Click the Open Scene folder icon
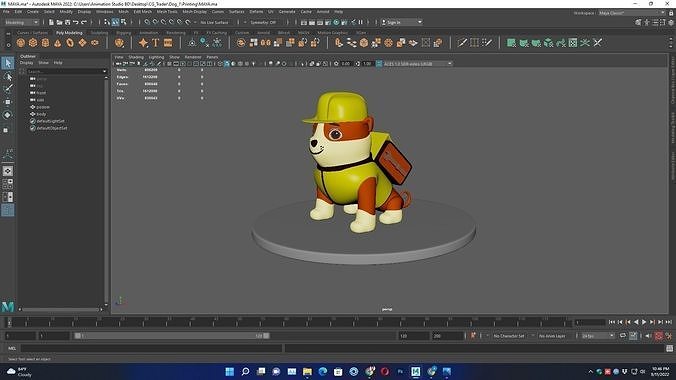 59,22
